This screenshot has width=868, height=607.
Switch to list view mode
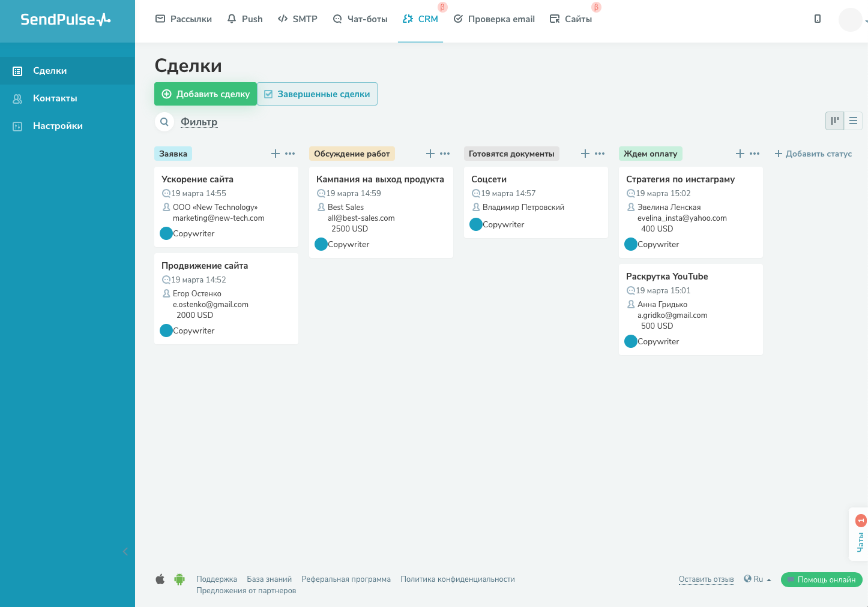pos(853,121)
